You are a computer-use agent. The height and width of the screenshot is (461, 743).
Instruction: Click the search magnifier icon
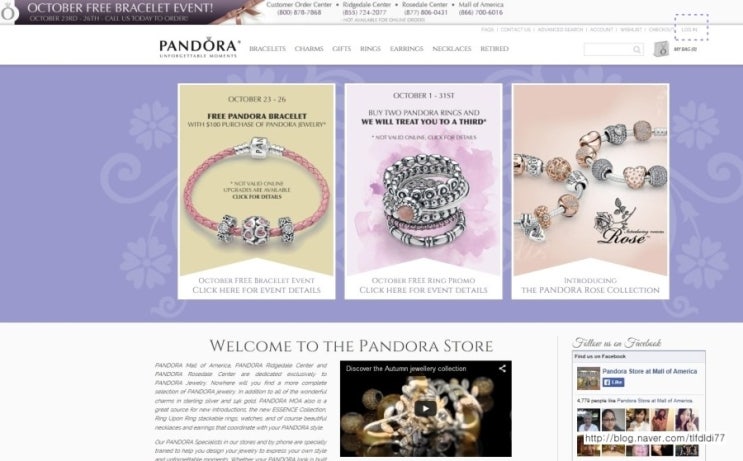[x=637, y=49]
